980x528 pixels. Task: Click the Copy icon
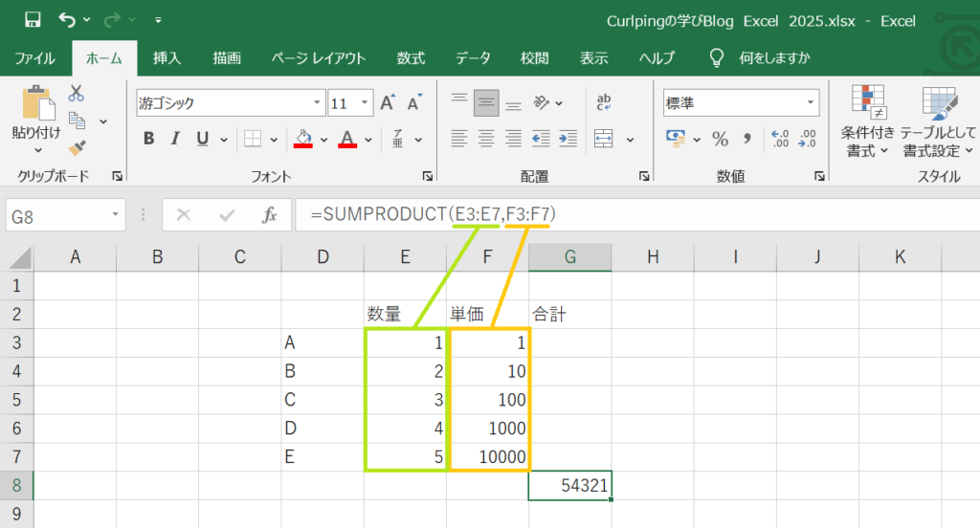(77, 121)
